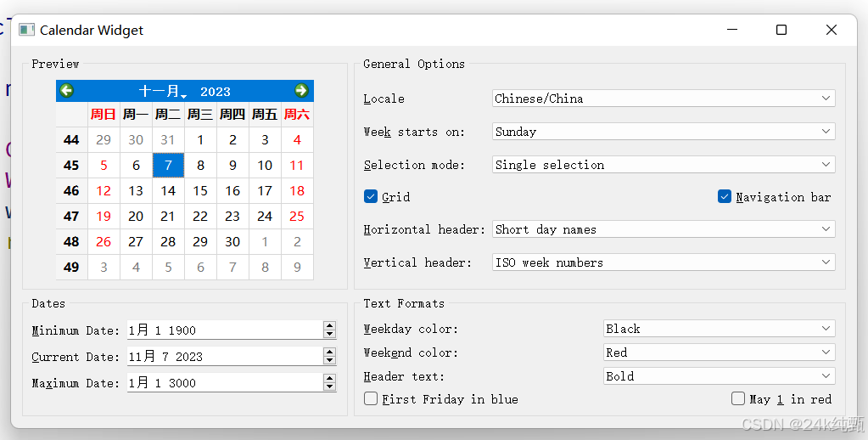The width and height of the screenshot is (868, 440).
Task: Select November 11 shown in red
Action: 297,165
